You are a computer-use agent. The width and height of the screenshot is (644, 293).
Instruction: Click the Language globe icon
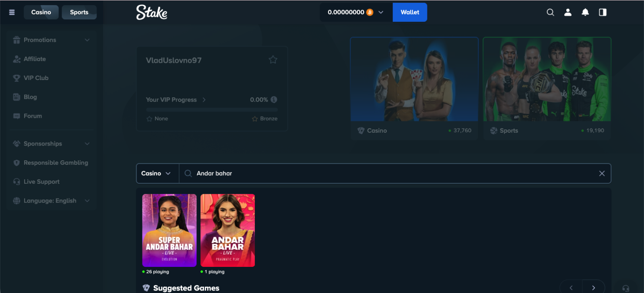tap(17, 201)
